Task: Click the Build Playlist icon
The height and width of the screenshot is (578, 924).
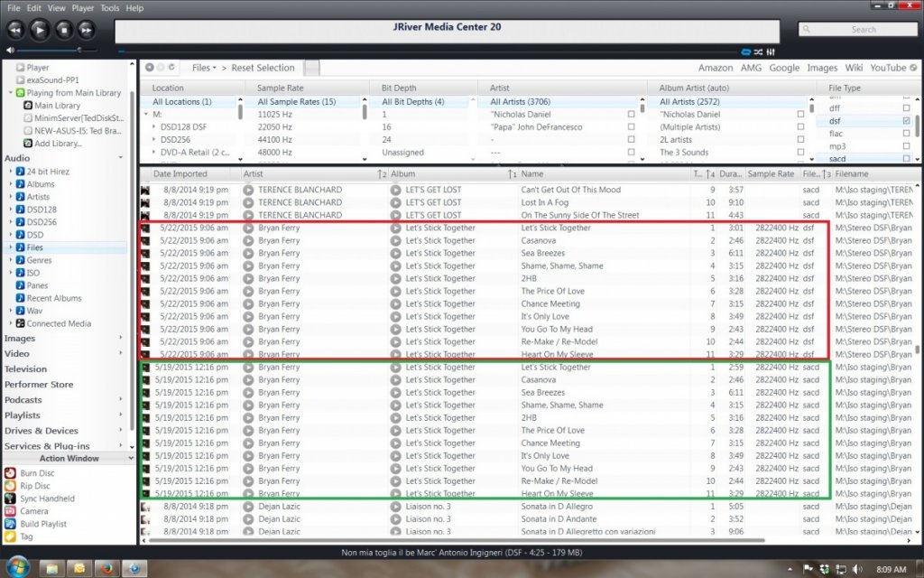Action: (10, 524)
